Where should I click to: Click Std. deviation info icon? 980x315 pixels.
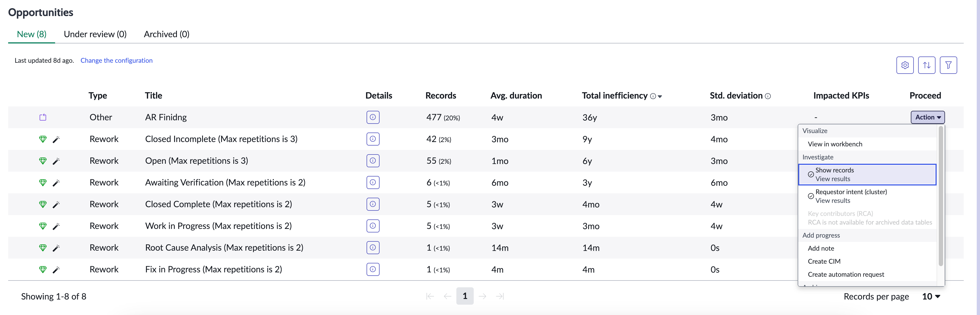pos(768,96)
